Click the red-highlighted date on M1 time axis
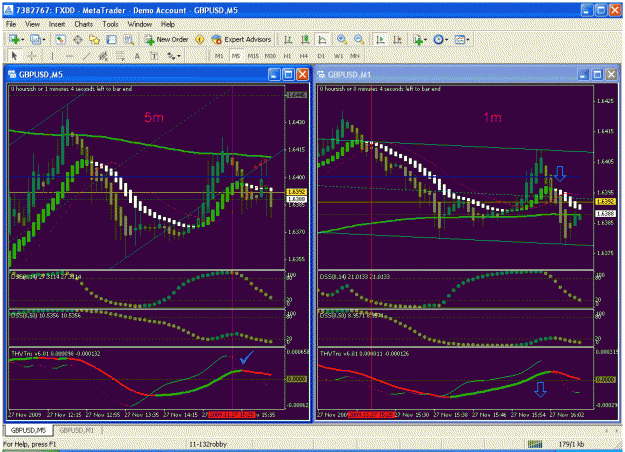Viewport: 625px width, 452px height. 371,415
